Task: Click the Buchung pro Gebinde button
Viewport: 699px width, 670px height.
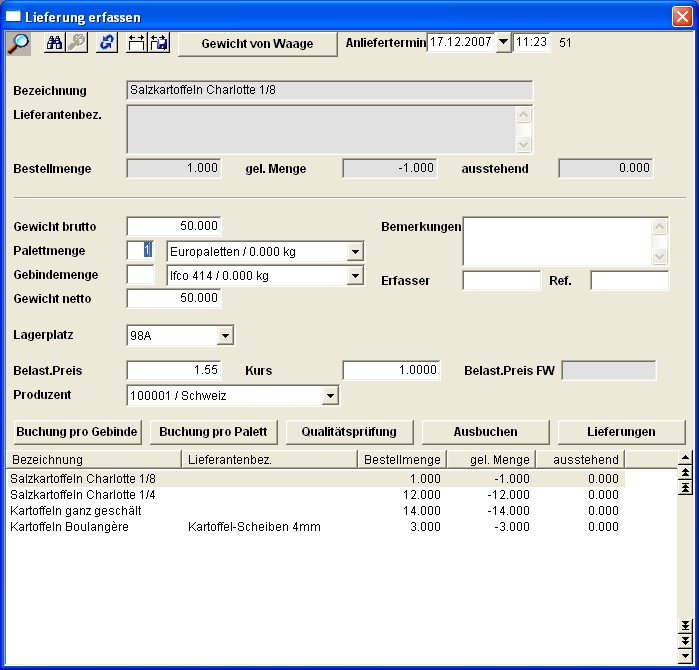Action: (77, 432)
